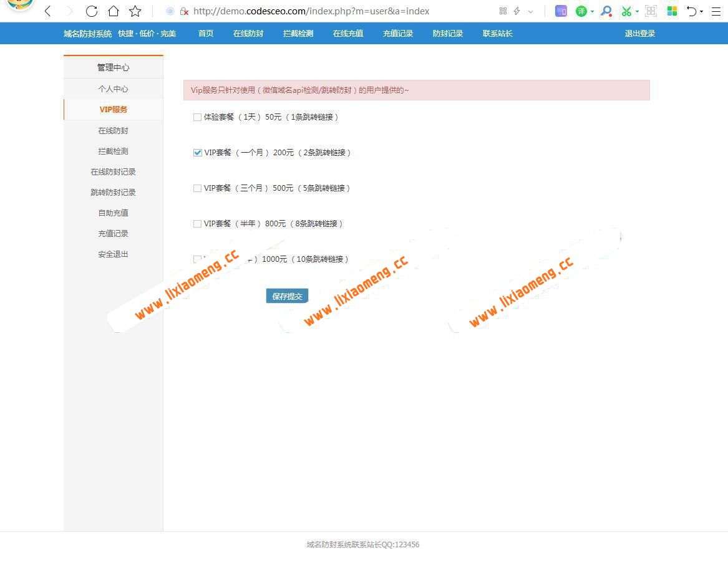Viewport: 728px width, 561px height.
Task: Open the 拦截检测 sidebar menu item
Action: (x=113, y=151)
